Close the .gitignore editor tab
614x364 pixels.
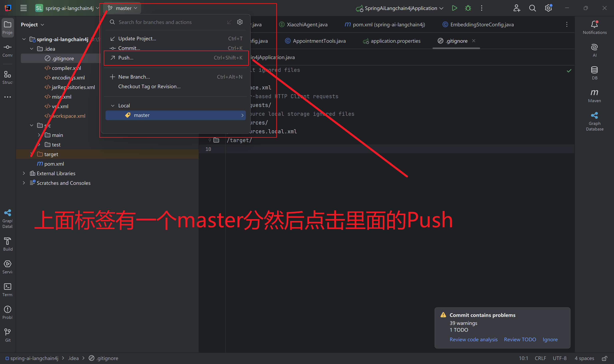pos(473,41)
